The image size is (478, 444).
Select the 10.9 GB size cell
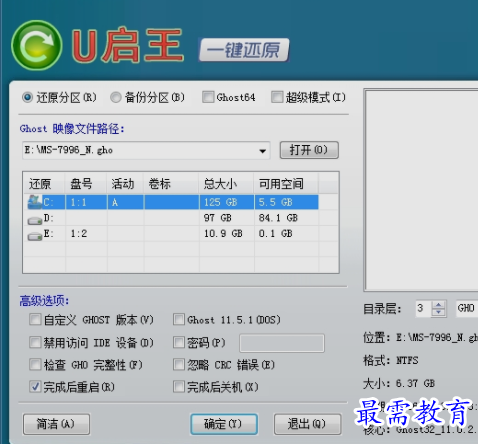(226, 233)
